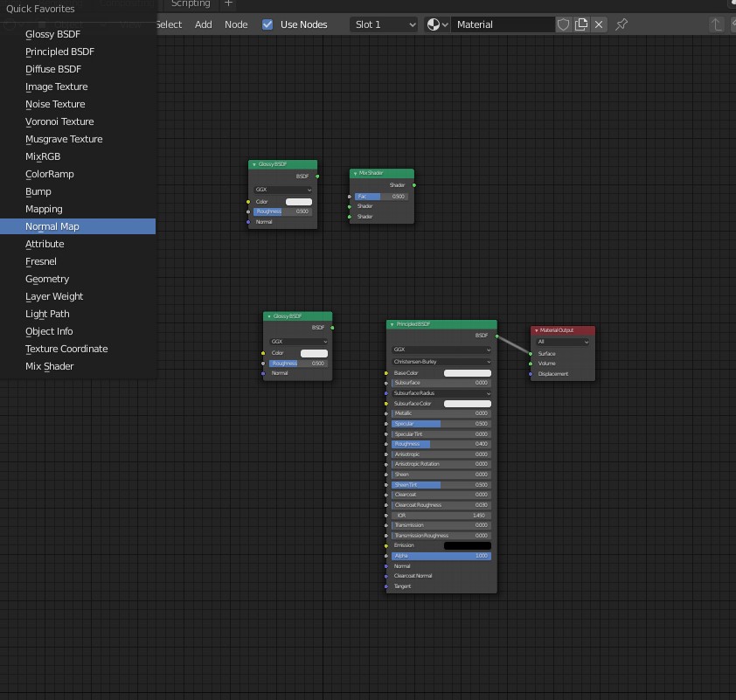
Task: Add a workspace with the plus icon
Action: coord(228,3)
